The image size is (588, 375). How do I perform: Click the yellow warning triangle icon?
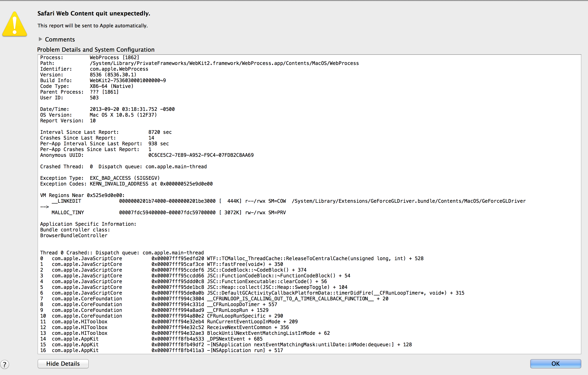coord(15,24)
